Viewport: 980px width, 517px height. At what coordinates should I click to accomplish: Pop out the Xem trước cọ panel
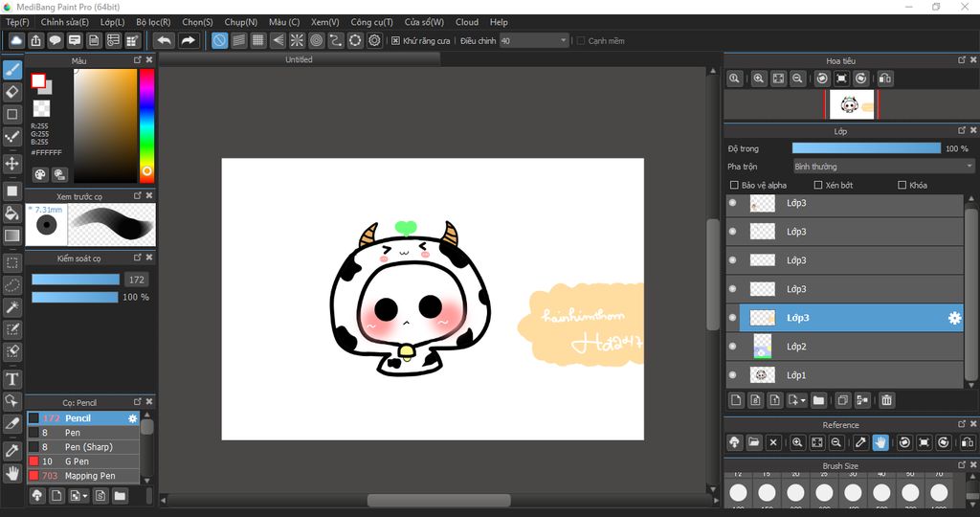(x=138, y=195)
